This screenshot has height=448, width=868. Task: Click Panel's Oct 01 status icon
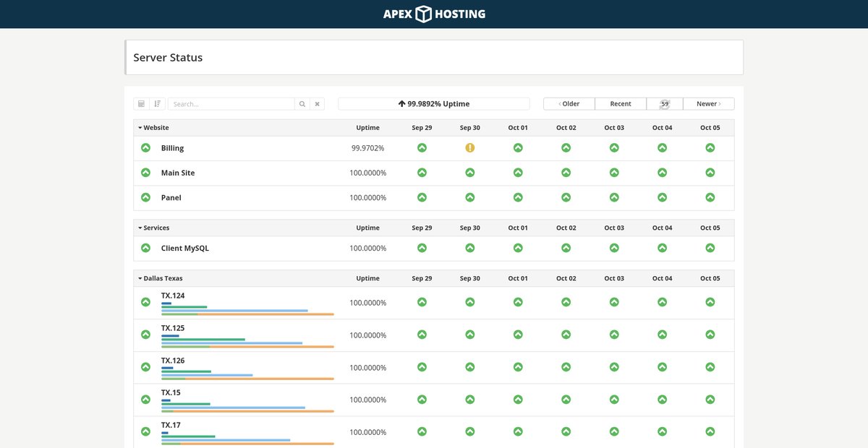tap(518, 197)
